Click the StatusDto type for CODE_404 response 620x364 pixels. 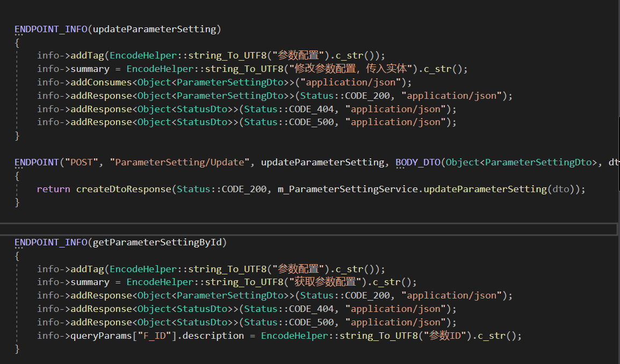point(200,108)
